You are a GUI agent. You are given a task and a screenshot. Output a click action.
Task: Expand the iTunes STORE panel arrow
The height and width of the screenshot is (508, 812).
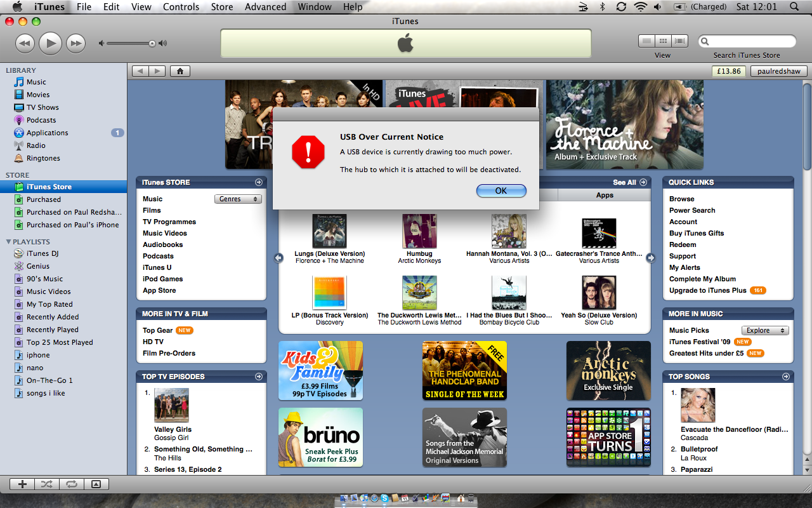[x=259, y=182]
